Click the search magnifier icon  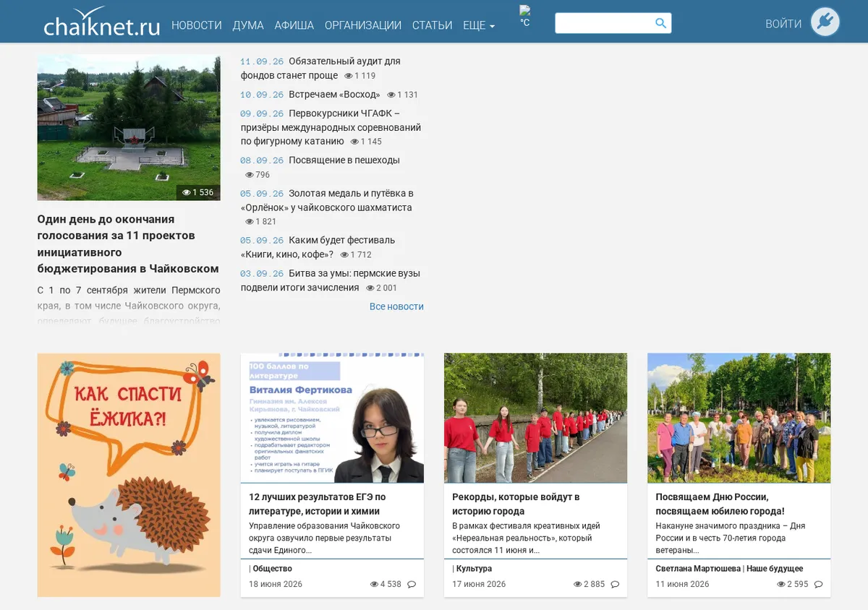[660, 23]
